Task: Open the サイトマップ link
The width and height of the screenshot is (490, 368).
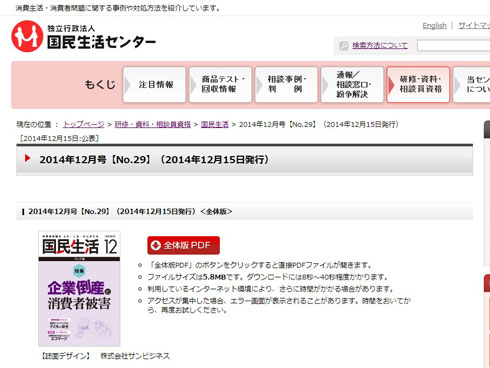Action: pyautogui.click(x=474, y=26)
